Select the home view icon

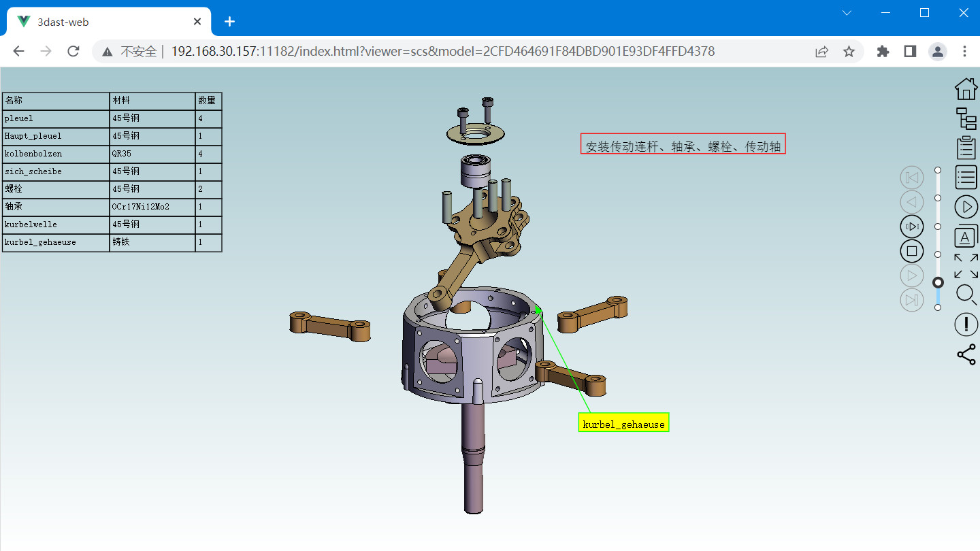pyautogui.click(x=966, y=88)
